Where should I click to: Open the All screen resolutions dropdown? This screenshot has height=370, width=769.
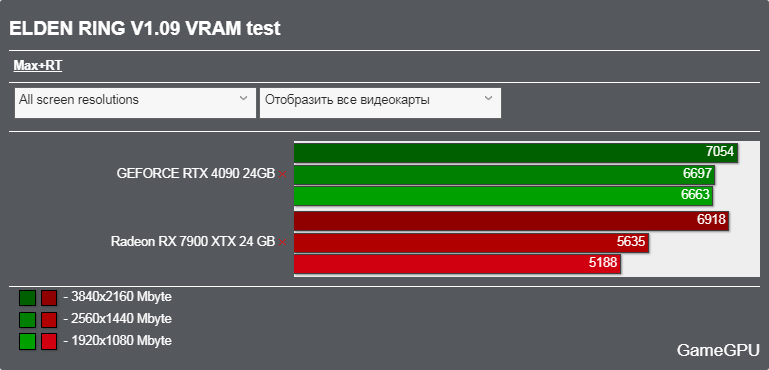pos(135,103)
